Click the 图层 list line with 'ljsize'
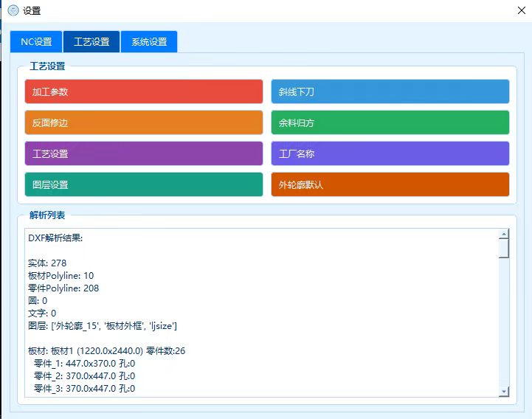This screenshot has width=532, height=419. tap(103, 326)
